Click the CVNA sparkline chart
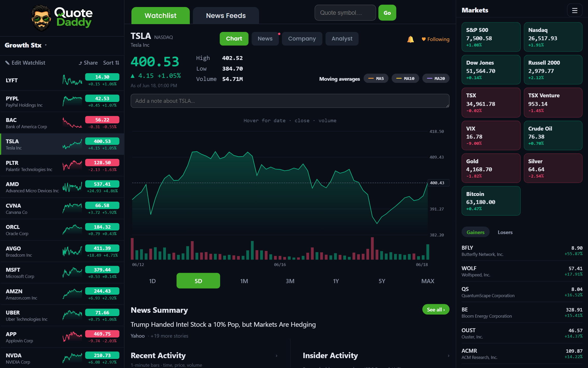The image size is (588, 368). pyautogui.click(x=72, y=209)
